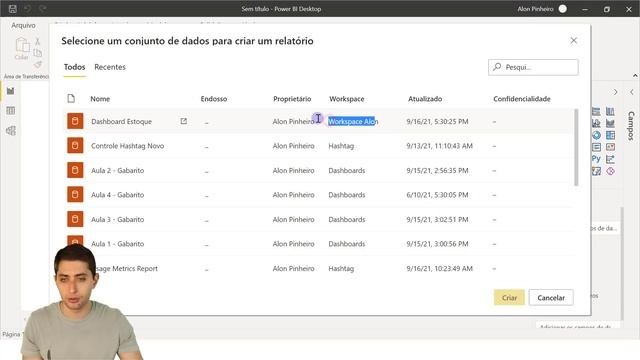The width and height of the screenshot is (640, 360).
Task: Sort by the Workspace column header
Action: point(347,99)
